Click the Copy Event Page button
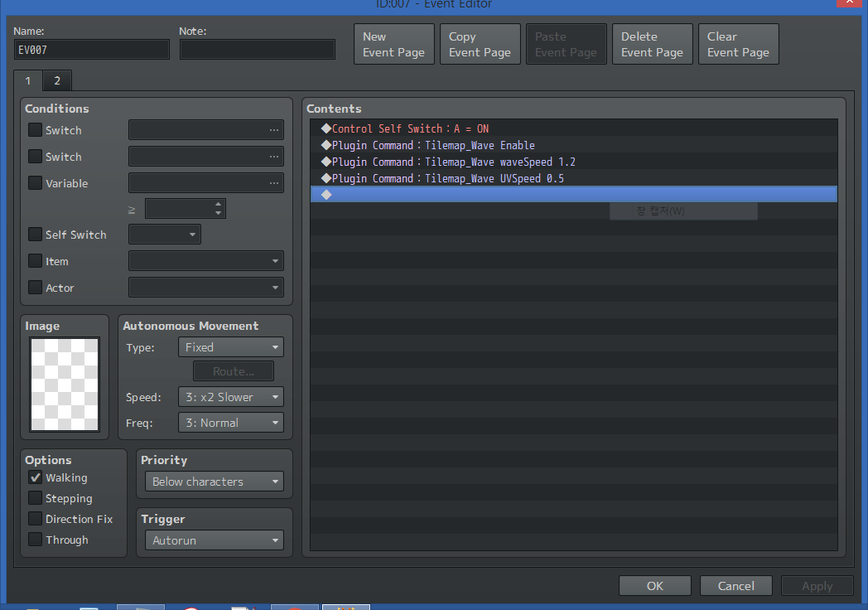Viewport: 868px width, 610px height. point(480,44)
